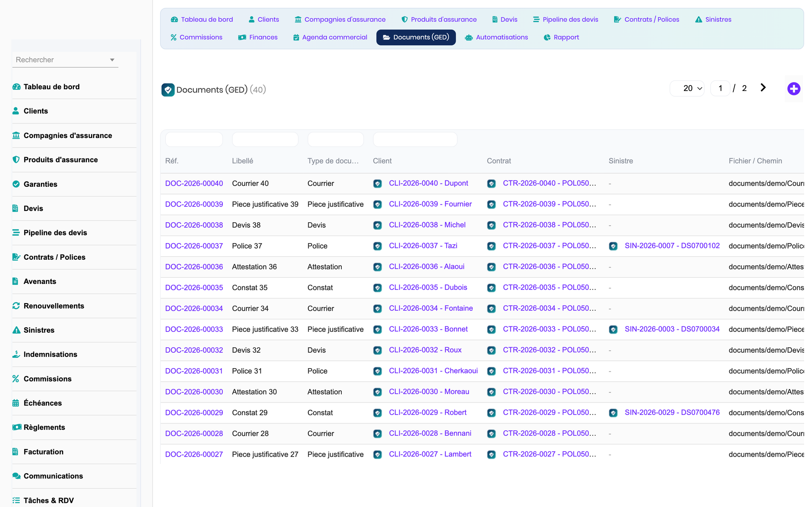Click the Avenants sidebar file icon
The width and height of the screenshot is (812, 507).
(15, 281)
